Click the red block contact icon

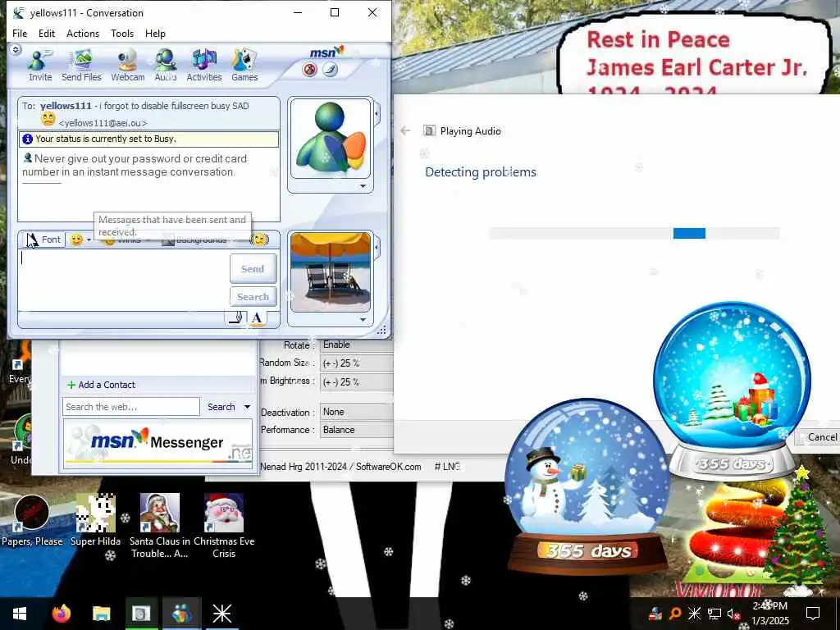click(309, 69)
